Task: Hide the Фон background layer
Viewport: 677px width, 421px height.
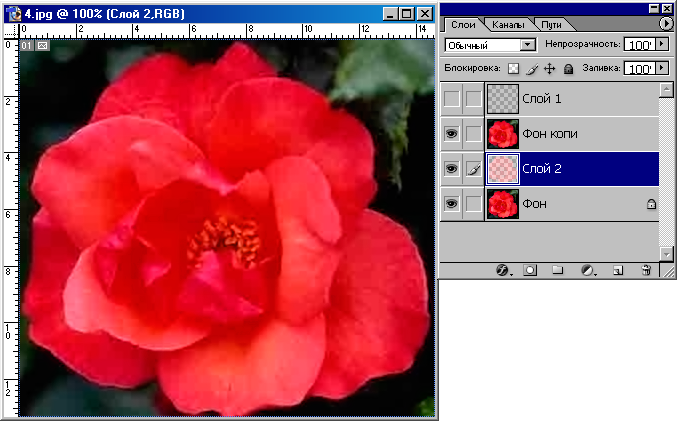Action: click(x=452, y=204)
